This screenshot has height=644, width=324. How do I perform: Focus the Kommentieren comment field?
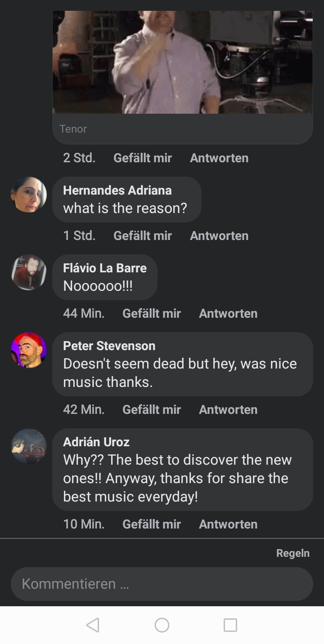162,584
